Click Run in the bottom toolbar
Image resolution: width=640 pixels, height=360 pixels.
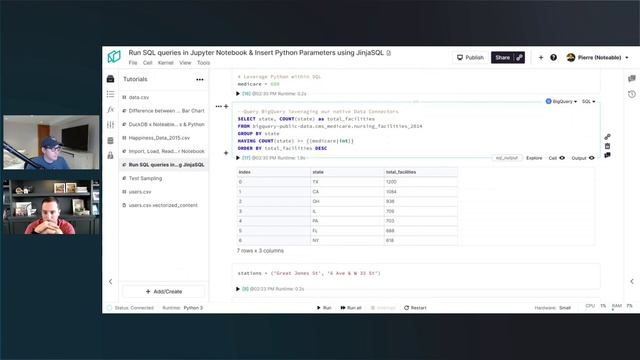pos(324,308)
